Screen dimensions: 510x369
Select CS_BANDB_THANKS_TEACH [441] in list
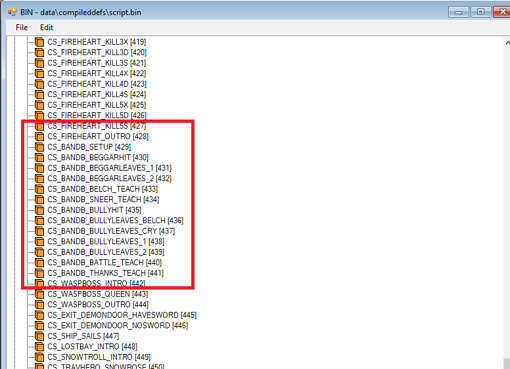(106, 273)
